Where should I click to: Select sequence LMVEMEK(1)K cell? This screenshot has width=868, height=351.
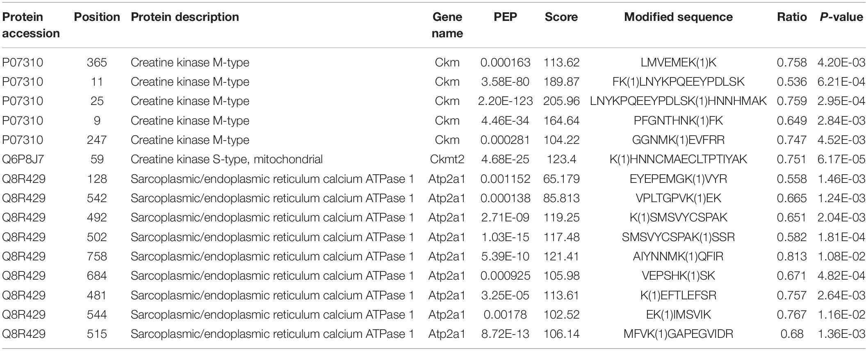coord(678,62)
